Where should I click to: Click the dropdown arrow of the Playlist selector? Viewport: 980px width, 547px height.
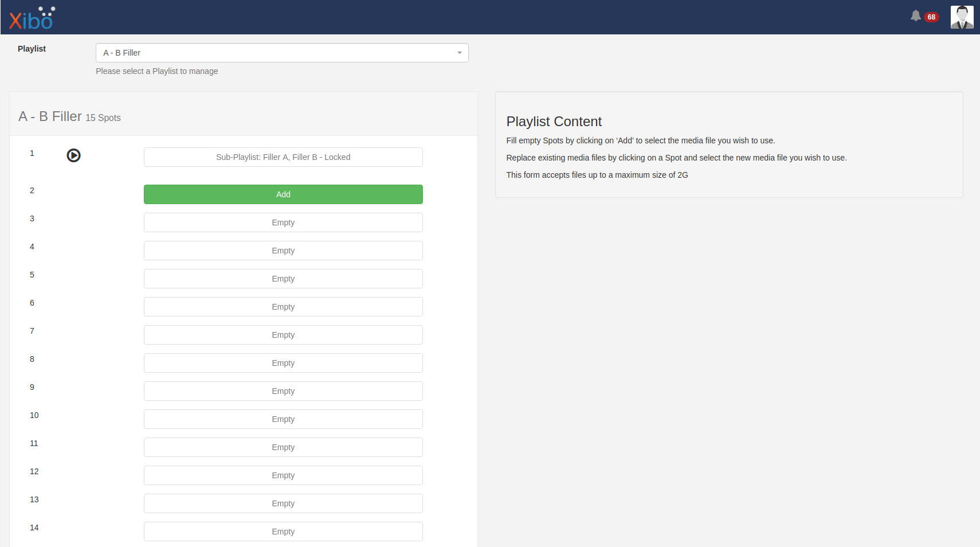(459, 53)
